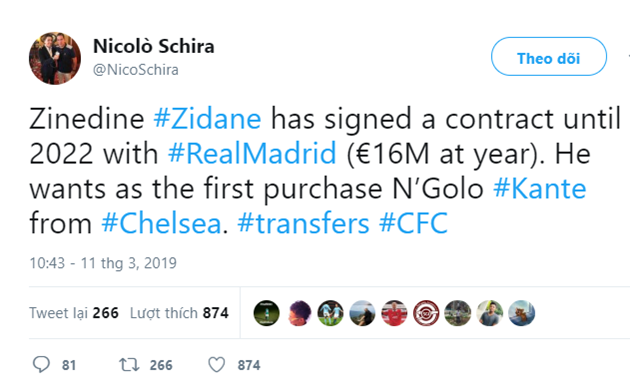Click the last liker avatar in row
Viewport: 630px width, 380px height.
tap(522, 313)
